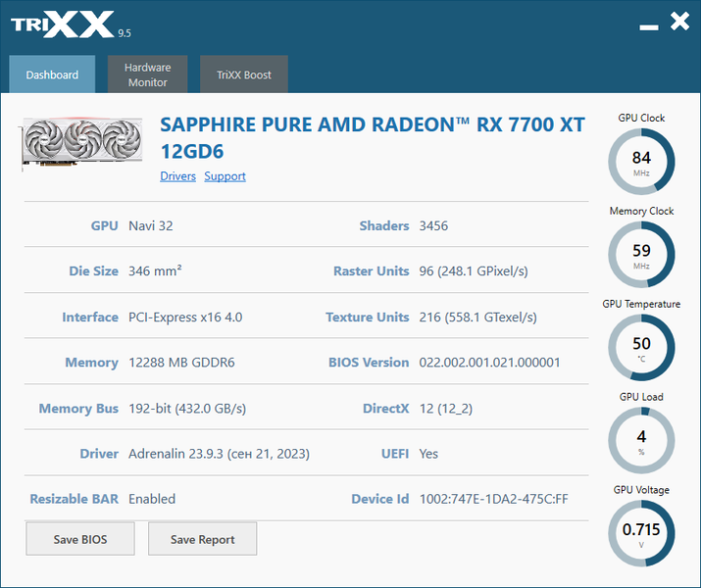Minimize the TRIXX window
Screen dimensions: 701x588
[649, 27]
